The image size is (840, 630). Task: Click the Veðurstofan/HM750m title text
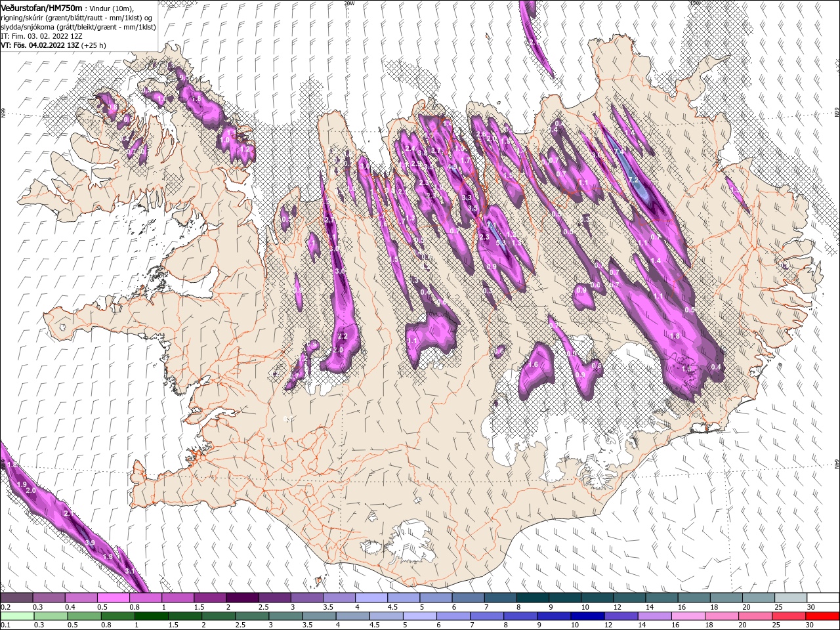pyautogui.click(x=41, y=7)
